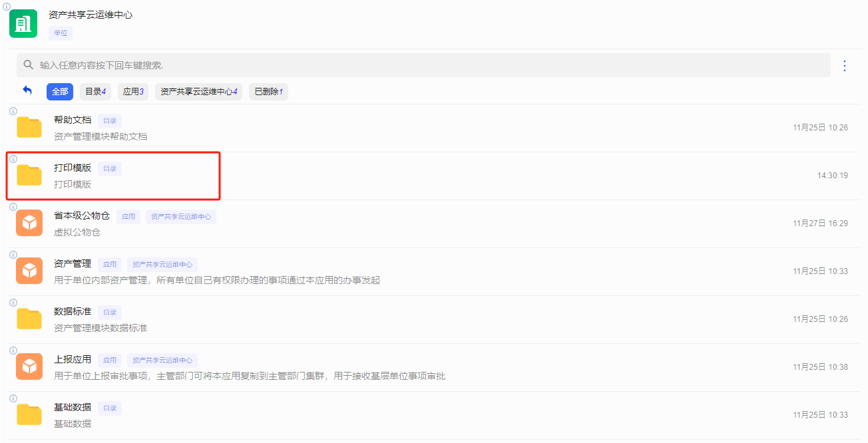Filter by 资产共享云运维中心 tab
This screenshot has height=443, width=868.
click(198, 92)
